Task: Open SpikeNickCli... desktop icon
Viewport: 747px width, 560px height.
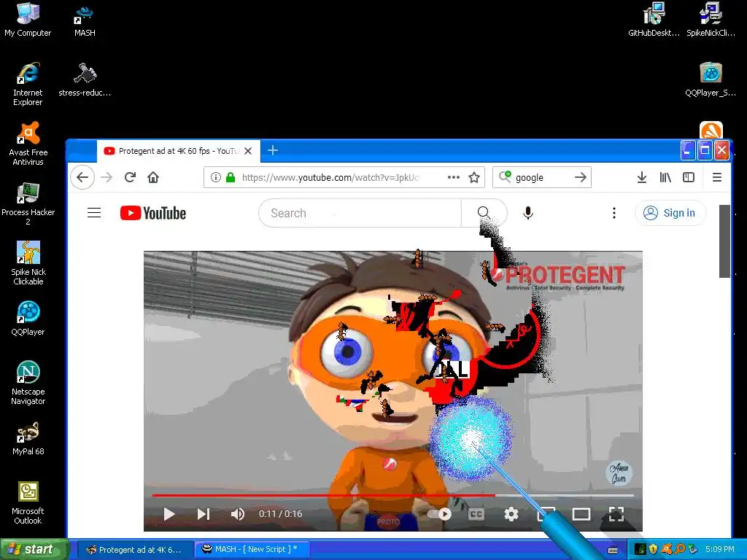Action: click(x=711, y=20)
